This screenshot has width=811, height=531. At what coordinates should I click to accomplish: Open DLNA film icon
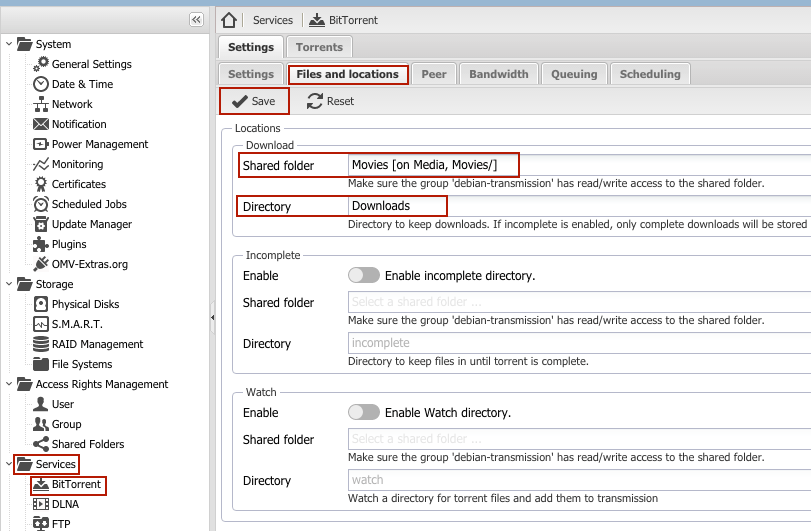[41, 504]
